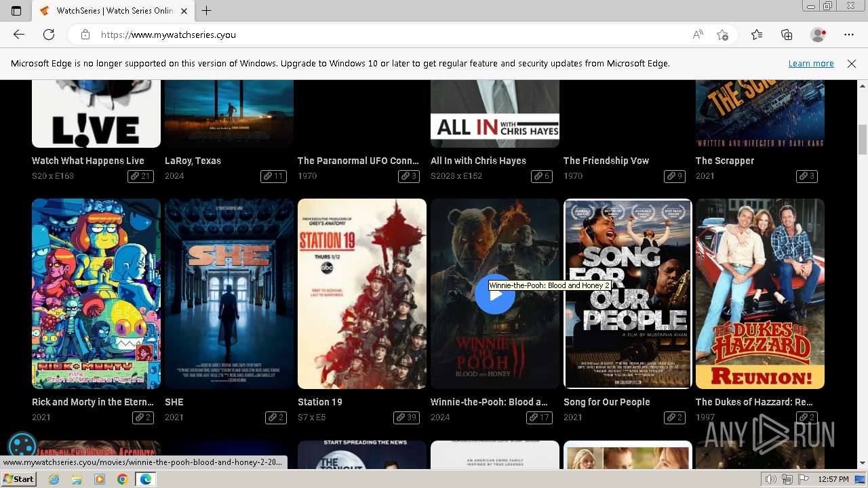Refresh the page with the reload icon

point(49,35)
